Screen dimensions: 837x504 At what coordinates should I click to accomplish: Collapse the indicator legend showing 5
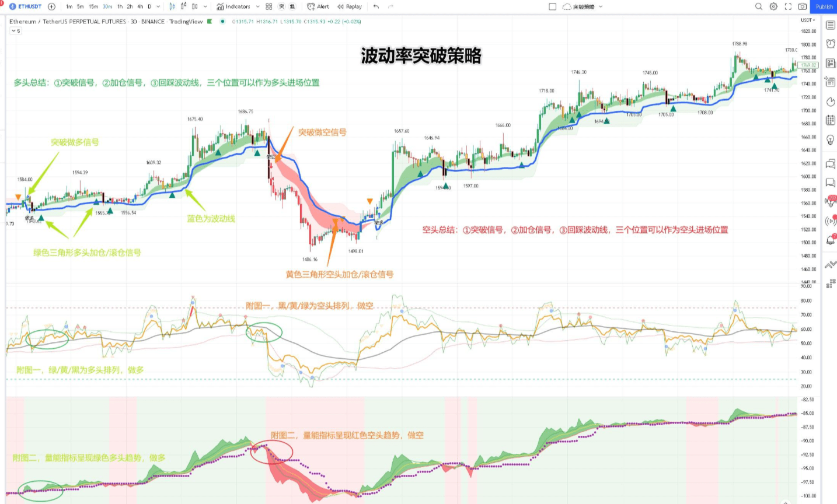tap(16, 31)
